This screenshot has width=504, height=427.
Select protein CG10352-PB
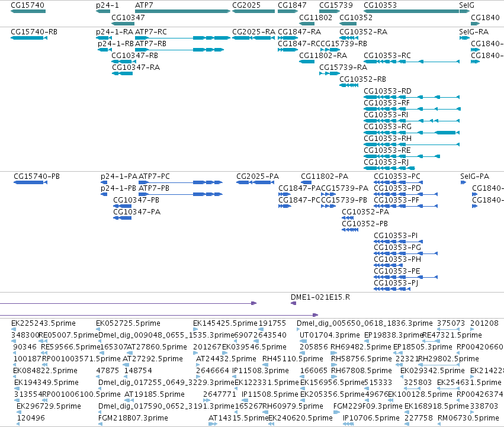coord(350,230)
